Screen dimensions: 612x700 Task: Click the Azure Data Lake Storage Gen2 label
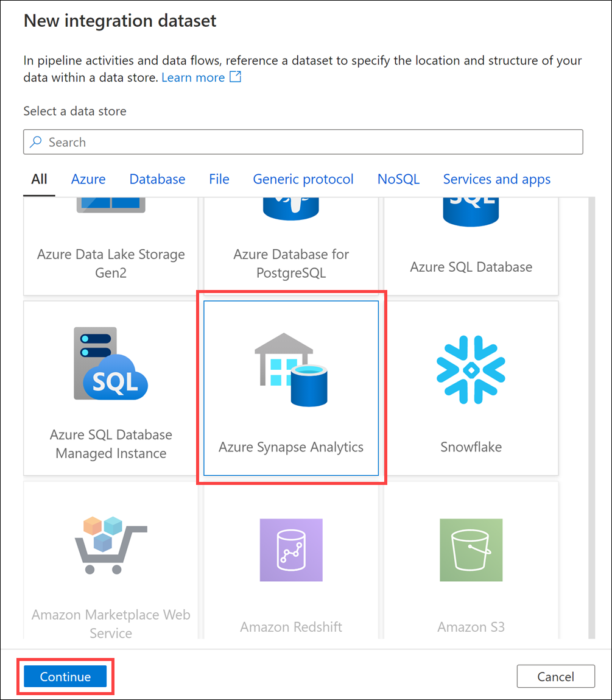point(111,263)
